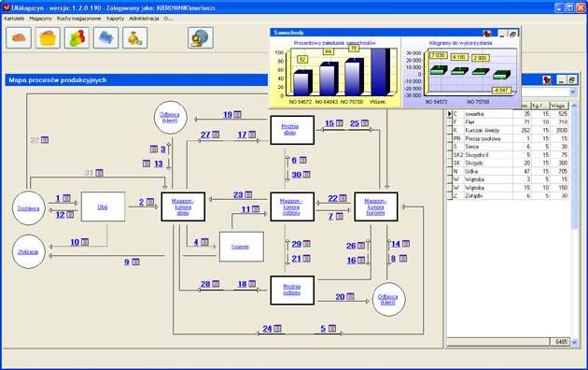The image size is (588, 370).
Task: Select the Waga column header
Action: tap(558, 106)
